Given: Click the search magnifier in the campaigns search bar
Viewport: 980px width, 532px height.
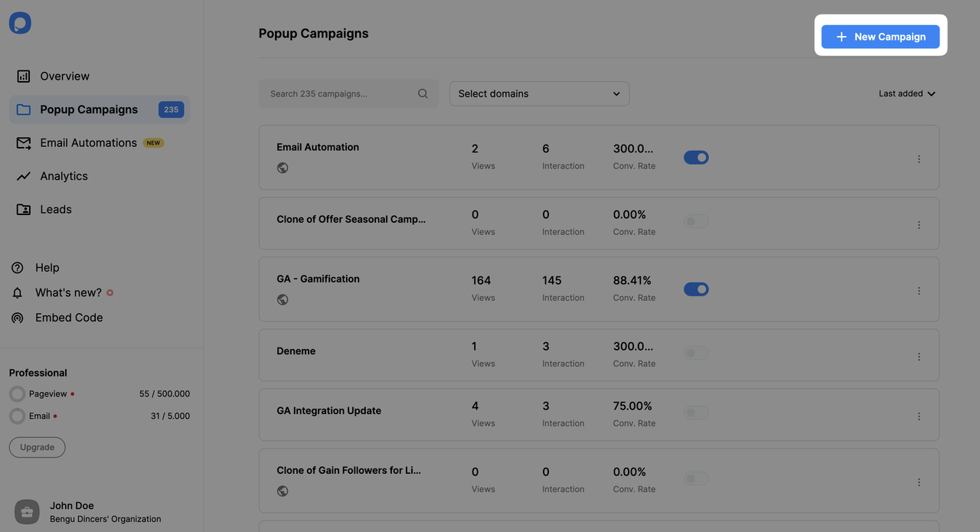Looking at the screenshot, I should 423,93.
